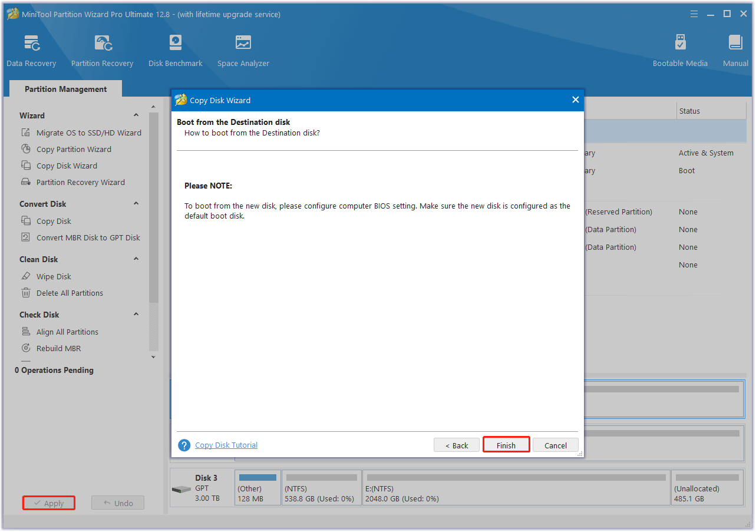Click the Migrate OS to SSD/HD Wizard icon
Image resolution: width=756 pixels, height=532 pixels.
tap(25, 133)
